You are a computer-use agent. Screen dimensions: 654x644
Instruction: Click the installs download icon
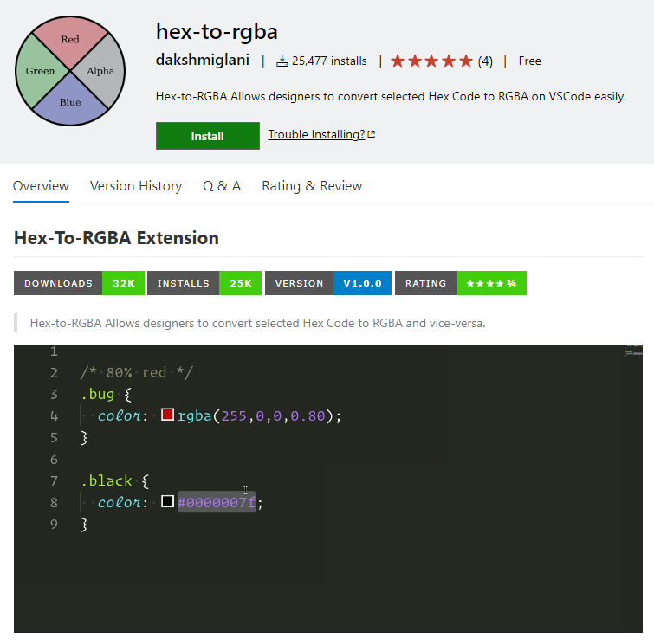point(282,61)
